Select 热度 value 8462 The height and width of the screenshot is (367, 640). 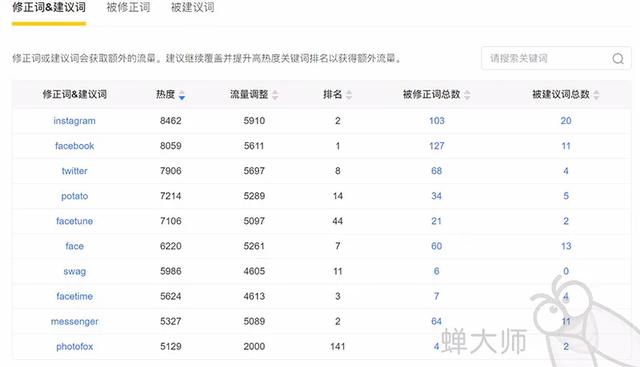pyautogui.click(x=171, y=121)
